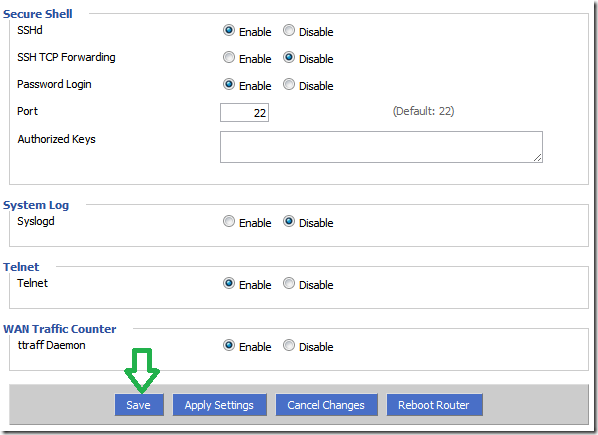Select Disable for SSHd

pyautogui.click(x=289, y=30)
